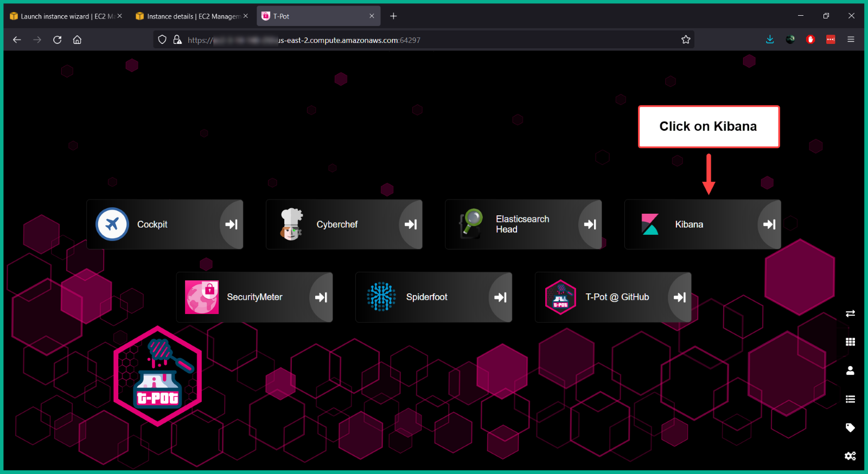Close the T-Pot tab
This screenshot has width=868, height=474.
tap(372, 16)
